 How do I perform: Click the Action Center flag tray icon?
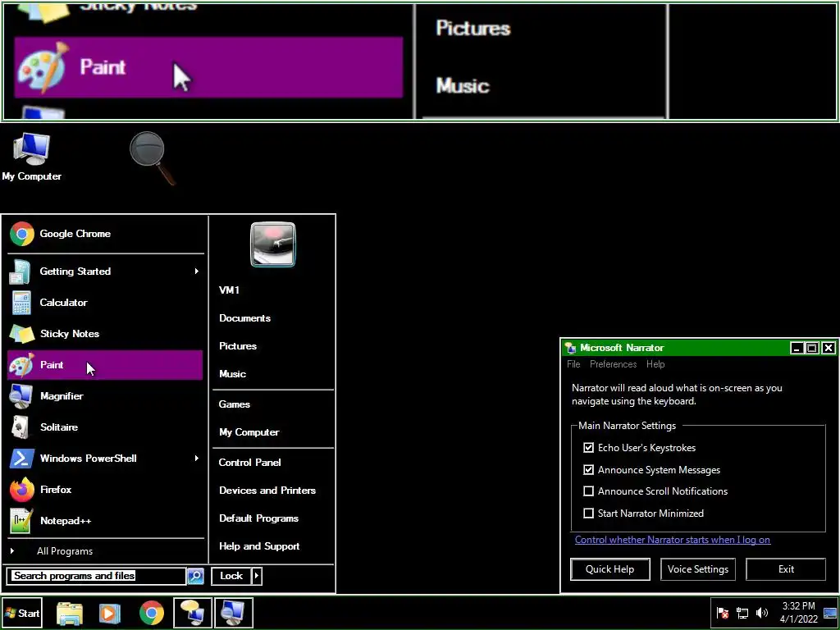coord(723,613)
